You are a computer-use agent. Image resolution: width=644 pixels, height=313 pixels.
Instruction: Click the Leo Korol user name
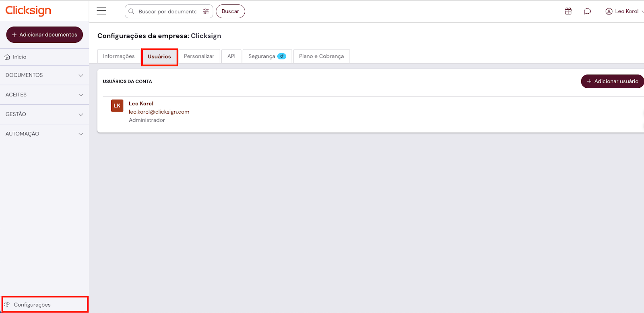point(141,104)
